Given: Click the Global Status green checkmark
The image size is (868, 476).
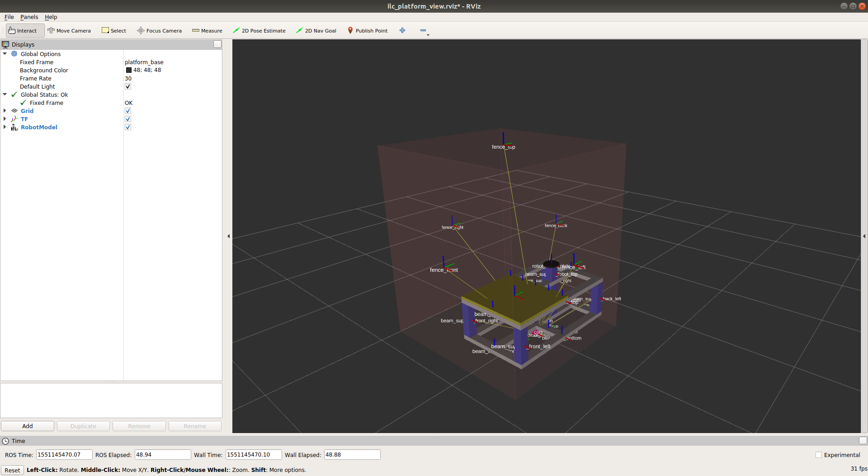Looking at the screenshot, I should pos(14,94).
